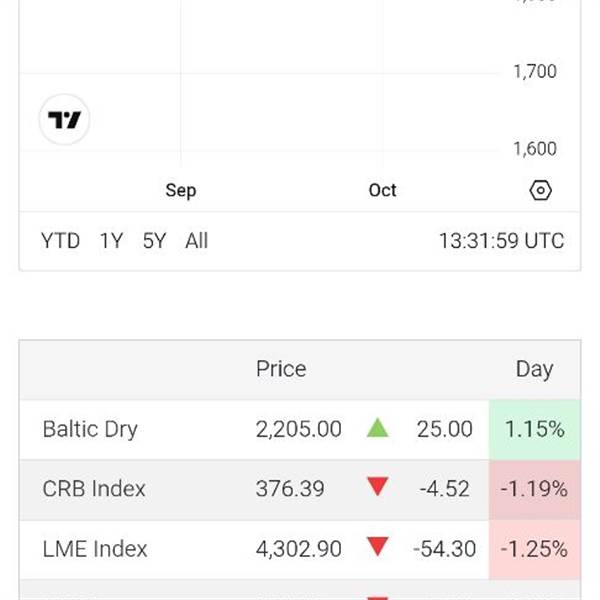This screenshot has width=600, height=600.
Task: Click the Oct label on chart time axis
Action: click(x=382, y=190)
